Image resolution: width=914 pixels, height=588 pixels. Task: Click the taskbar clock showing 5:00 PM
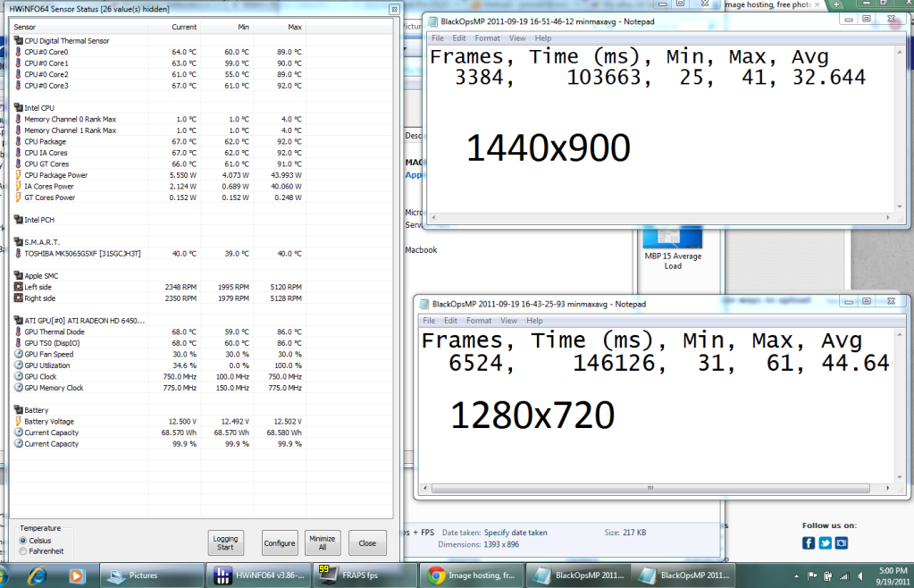coord(893,575)
